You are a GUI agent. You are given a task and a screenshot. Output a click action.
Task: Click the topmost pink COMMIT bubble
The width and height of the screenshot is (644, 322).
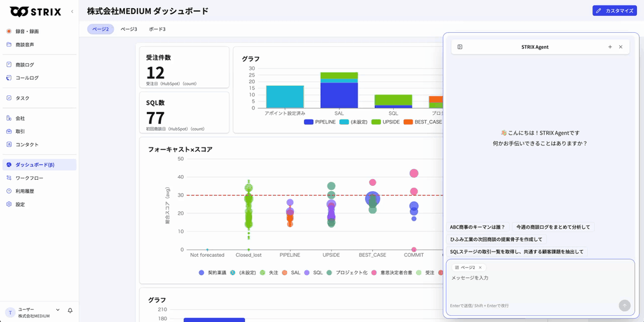pos(414,173)
